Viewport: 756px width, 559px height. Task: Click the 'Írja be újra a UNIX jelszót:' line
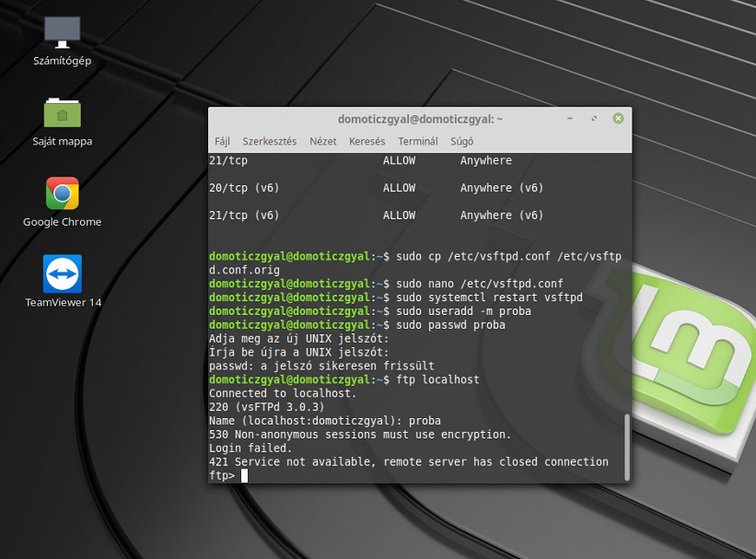point(298,352)
